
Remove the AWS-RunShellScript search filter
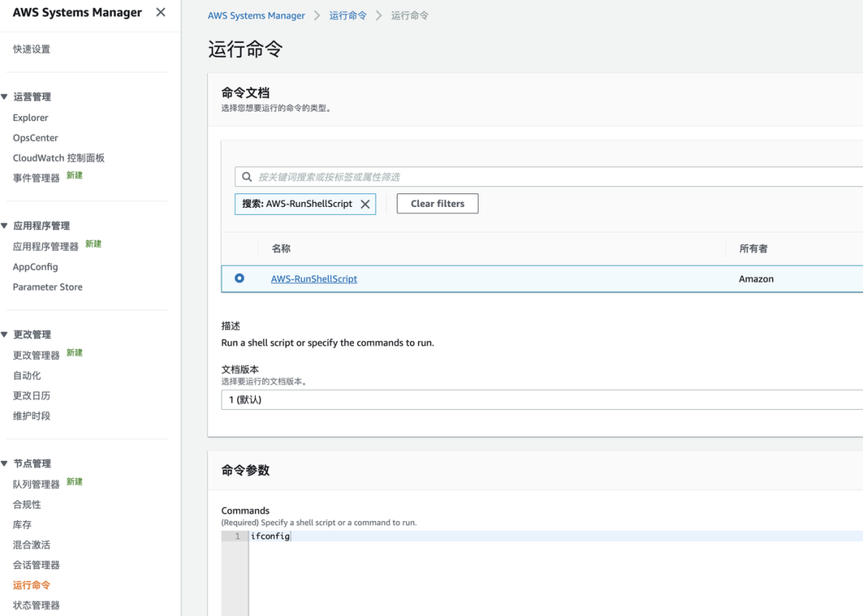point(365,205)
